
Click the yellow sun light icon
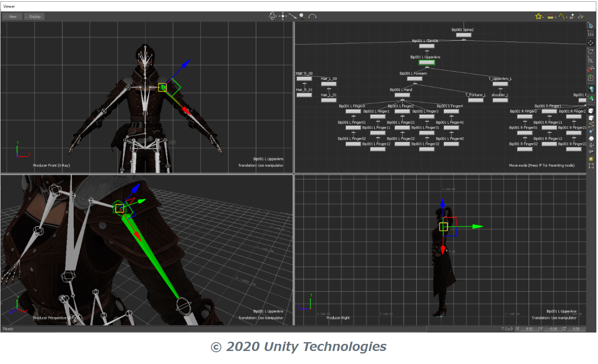tap(591, 159)
